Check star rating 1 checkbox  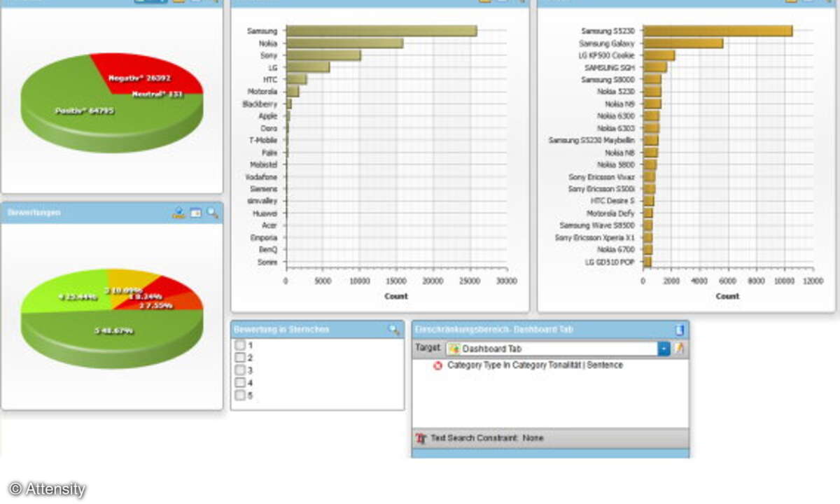[x=240, y=345]
